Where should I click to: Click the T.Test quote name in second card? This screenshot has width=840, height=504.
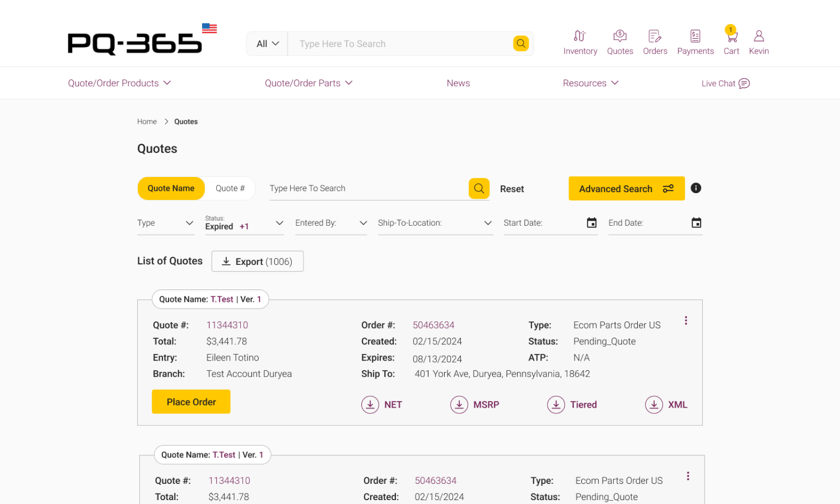tap(224, 455)
